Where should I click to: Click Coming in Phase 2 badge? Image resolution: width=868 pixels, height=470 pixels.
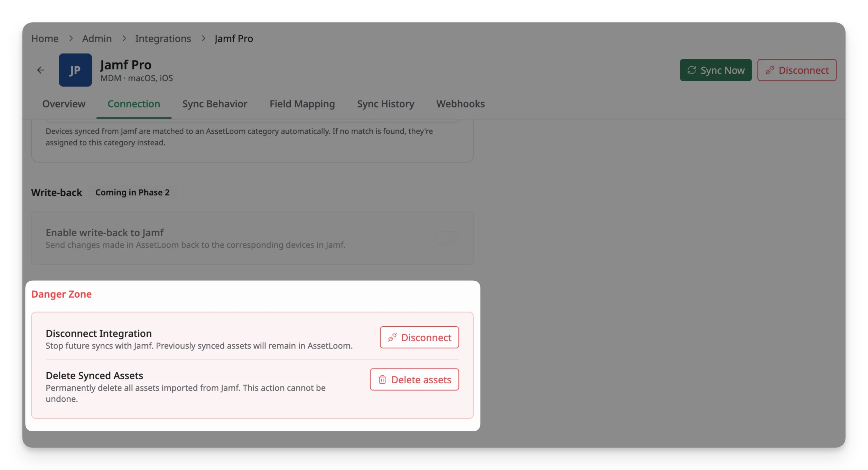coord(132,192)
